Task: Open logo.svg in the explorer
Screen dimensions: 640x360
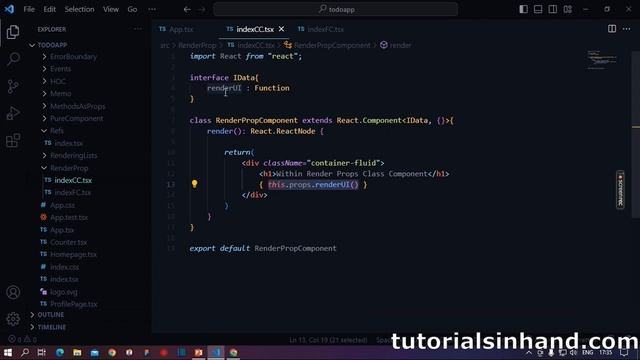Action: click(63, 292)
